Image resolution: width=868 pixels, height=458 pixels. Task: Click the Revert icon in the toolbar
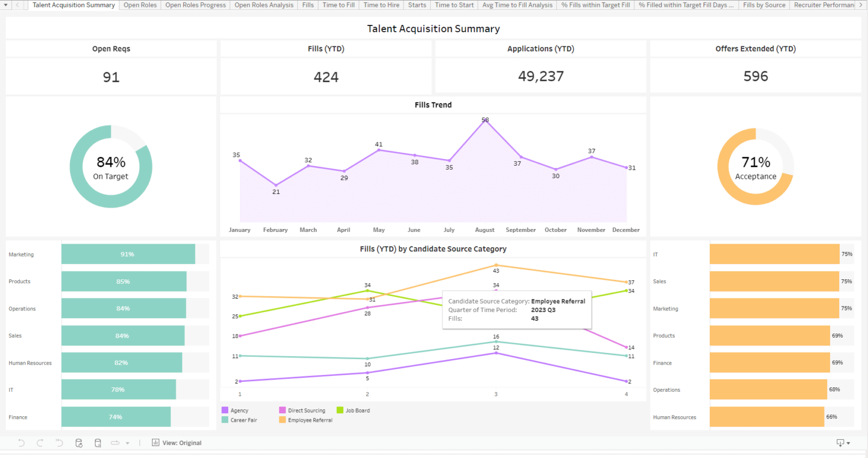tap(59, 443)
